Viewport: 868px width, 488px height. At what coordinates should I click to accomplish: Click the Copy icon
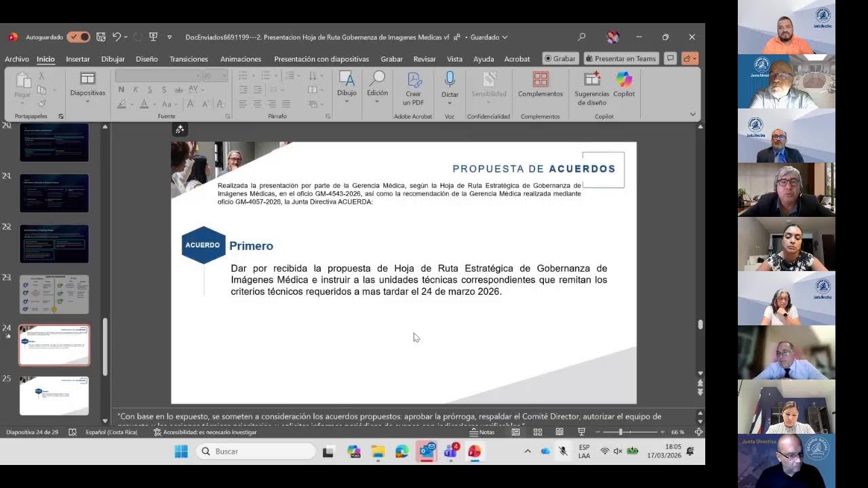pyautogui.click(x=41, y=90)
